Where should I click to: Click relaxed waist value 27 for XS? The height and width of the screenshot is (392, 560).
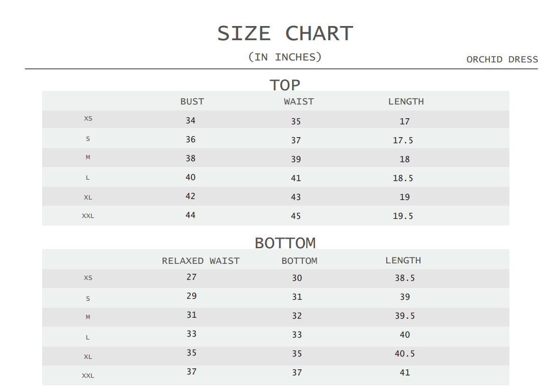[x=191, y=277]
